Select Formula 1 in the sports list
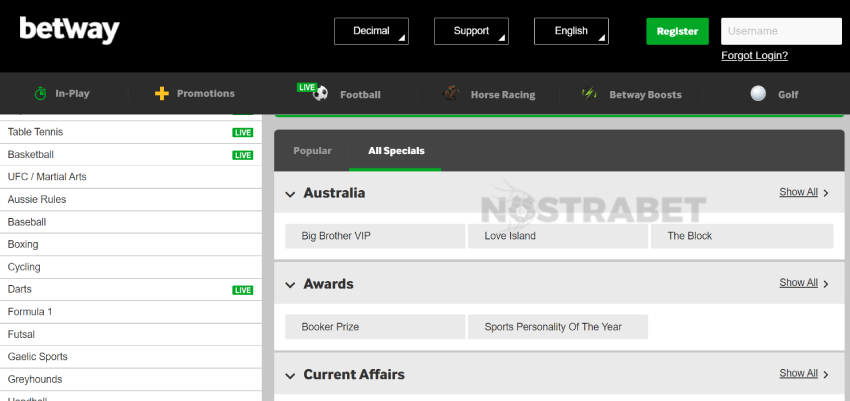 click(131, 312)
